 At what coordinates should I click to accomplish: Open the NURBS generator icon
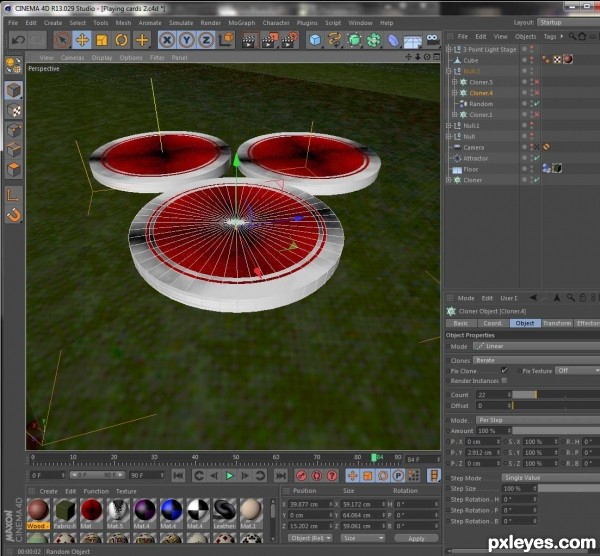354,40
